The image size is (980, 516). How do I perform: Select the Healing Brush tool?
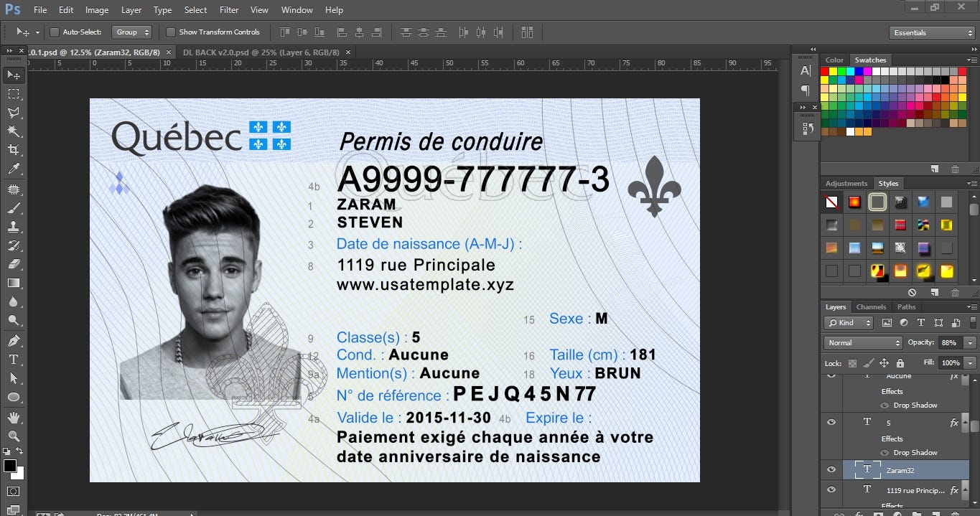14,189
